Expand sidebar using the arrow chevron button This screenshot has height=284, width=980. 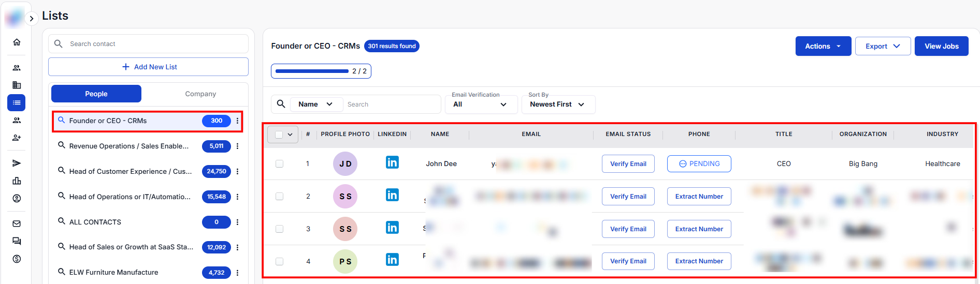pyautogui.click(x=32, y=19)
